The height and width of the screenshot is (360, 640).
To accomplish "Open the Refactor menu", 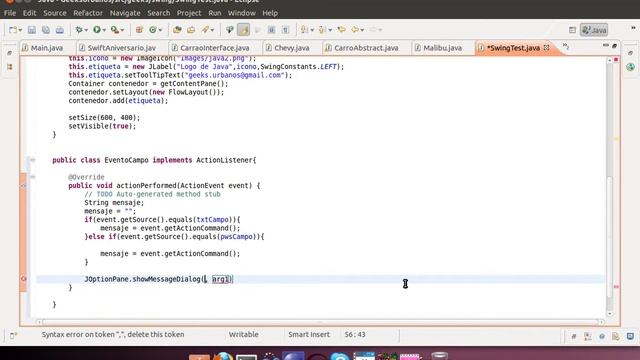I will coord(88,13).
